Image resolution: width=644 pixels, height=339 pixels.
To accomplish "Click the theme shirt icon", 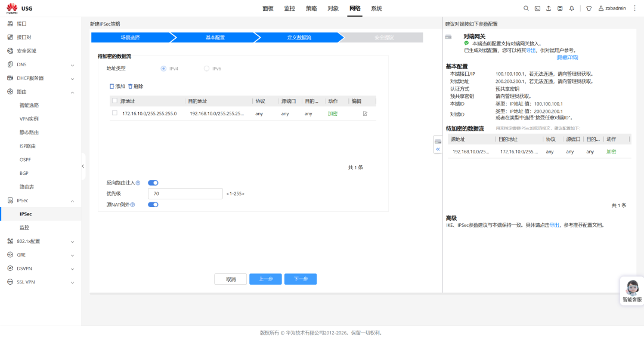I will (x=589, y=8).
